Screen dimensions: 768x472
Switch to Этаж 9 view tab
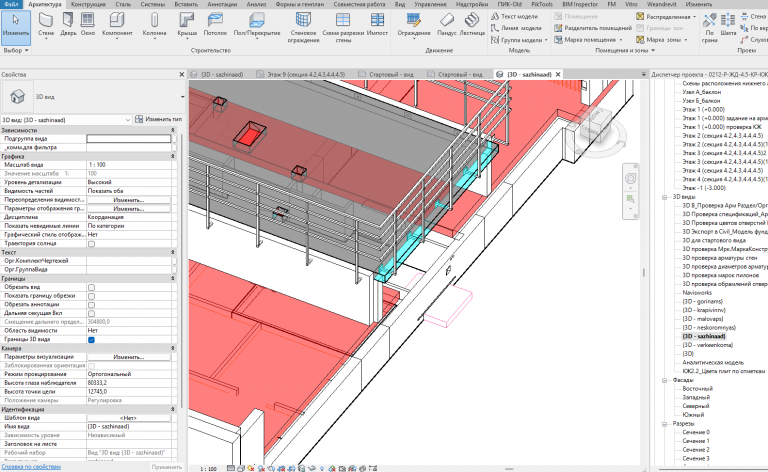pos(304,74)
